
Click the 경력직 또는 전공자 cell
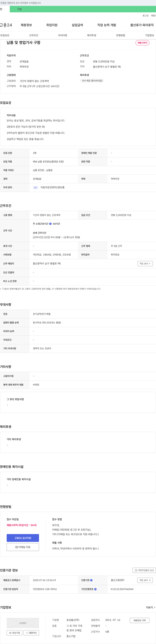(42, 349)
